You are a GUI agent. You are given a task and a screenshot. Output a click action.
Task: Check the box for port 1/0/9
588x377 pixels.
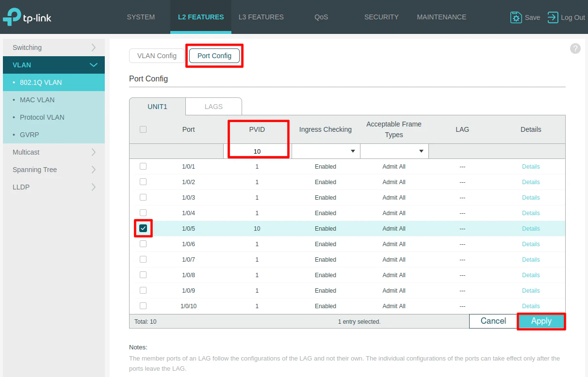pos(143,290)
